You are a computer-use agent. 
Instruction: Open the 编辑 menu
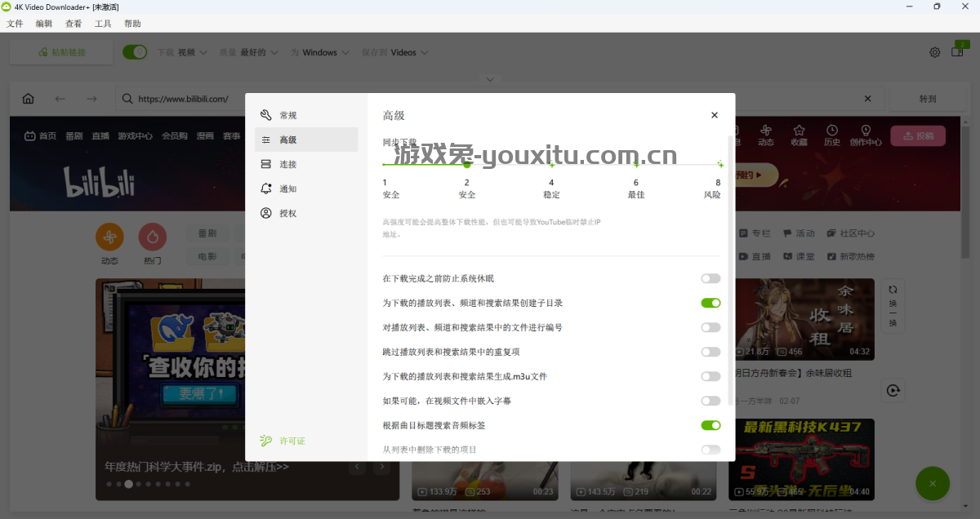pyautogui.click(x=44, y=24)
